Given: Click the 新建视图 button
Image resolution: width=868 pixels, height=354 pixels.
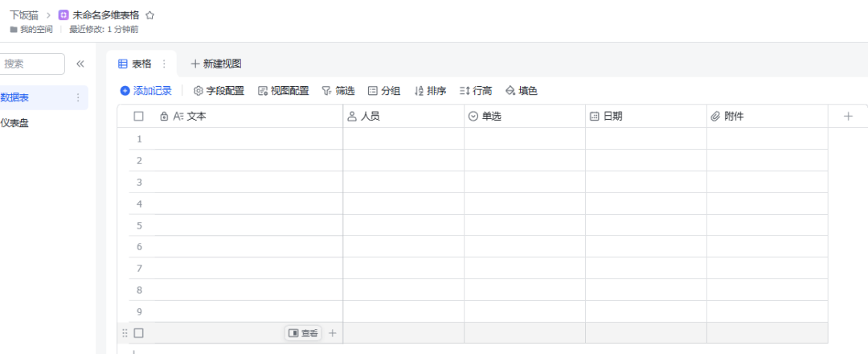Looking at the screenshot, I should coord(215,64).
